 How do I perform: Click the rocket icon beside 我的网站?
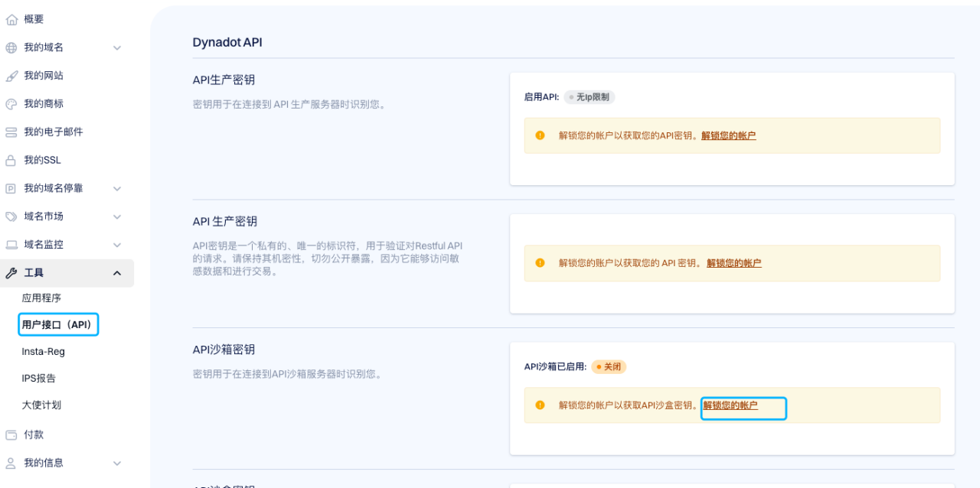click(11, 76)
